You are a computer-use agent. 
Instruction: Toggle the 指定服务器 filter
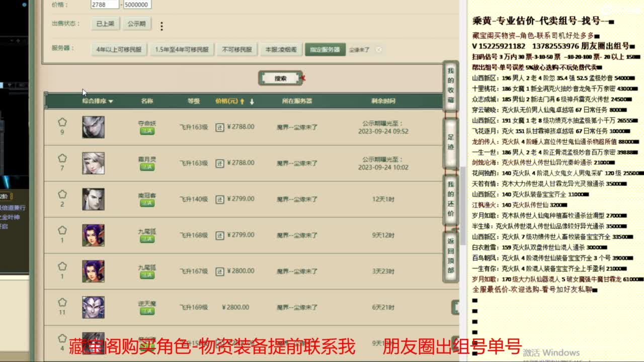(325, 50)
